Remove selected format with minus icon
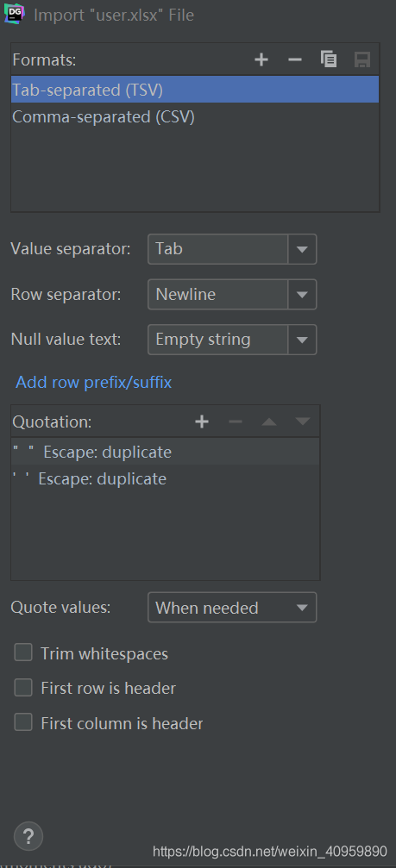This screenshot has width=396, height=868. pos(295,59)
